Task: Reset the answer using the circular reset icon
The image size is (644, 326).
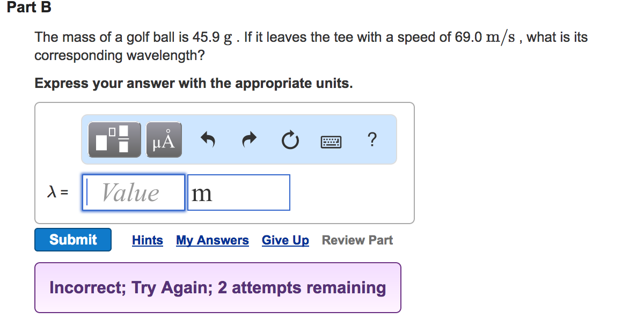Action: [290, 139]
